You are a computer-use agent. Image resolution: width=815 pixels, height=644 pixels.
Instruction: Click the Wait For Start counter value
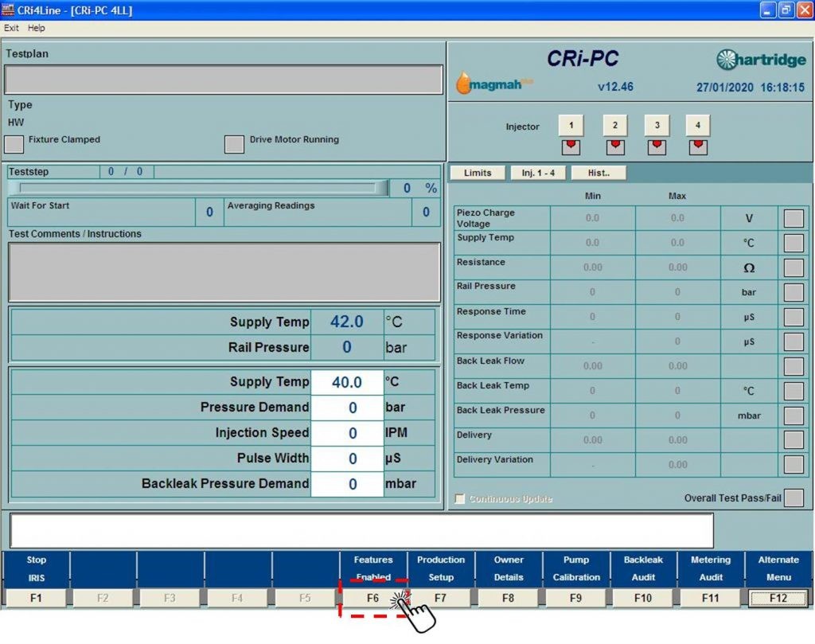209,212
